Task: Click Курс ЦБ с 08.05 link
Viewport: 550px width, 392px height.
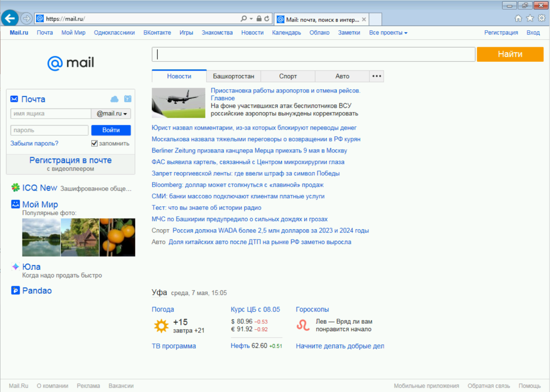Action: pos(255,309)
